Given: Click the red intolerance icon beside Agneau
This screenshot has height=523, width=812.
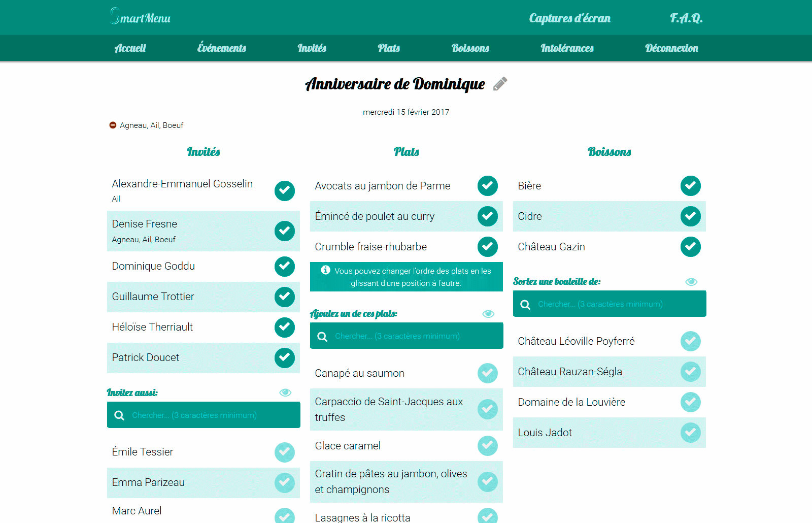Looking at the screenshot, I should [113, 125].
